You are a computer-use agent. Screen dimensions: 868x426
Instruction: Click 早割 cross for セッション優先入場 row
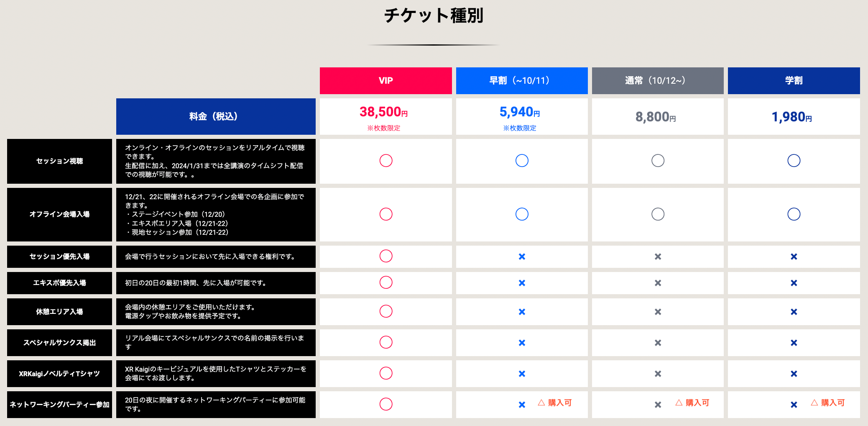pos(522,257)
